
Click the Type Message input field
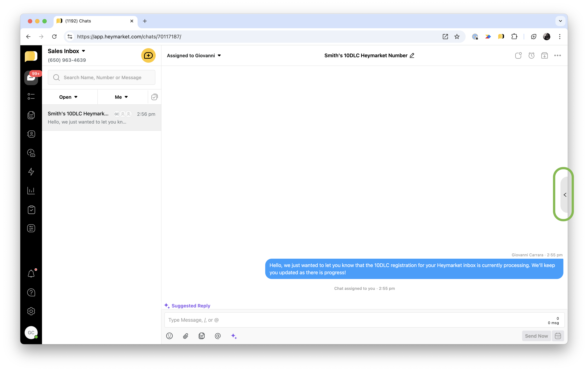click(x=364, y=320)
